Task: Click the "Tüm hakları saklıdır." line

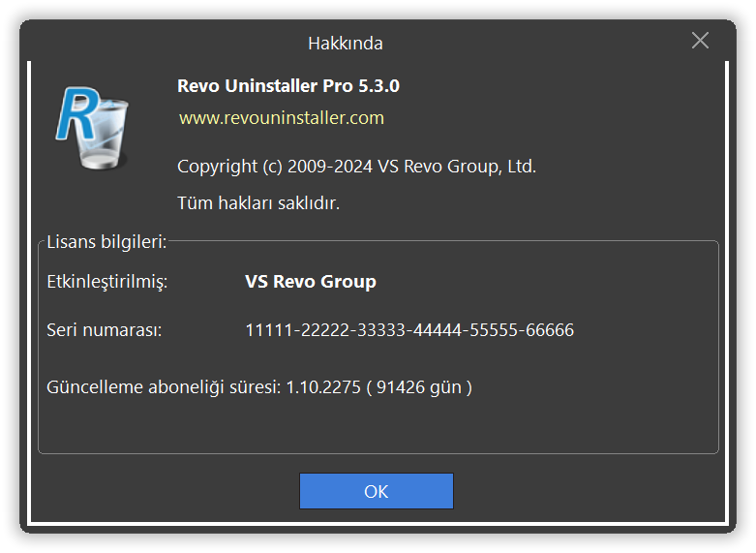Action: pyautogui.click(x=258, y=203)
